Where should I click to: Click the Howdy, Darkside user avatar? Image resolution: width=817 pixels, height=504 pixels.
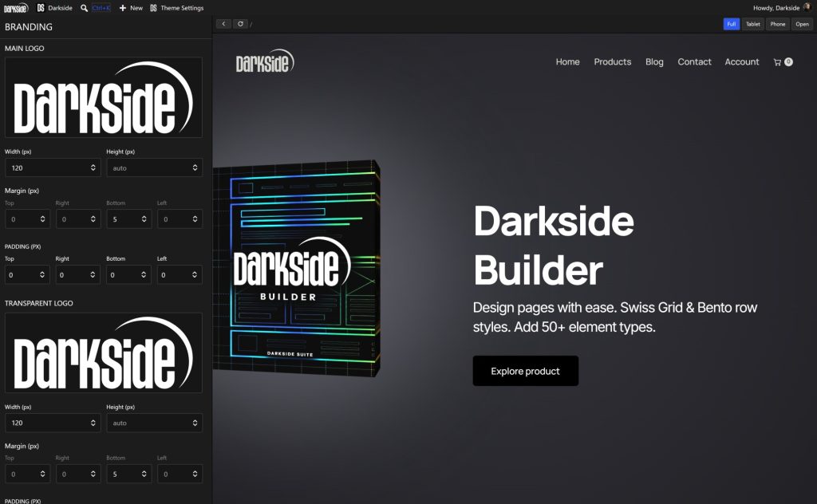[x=807, y=7]
